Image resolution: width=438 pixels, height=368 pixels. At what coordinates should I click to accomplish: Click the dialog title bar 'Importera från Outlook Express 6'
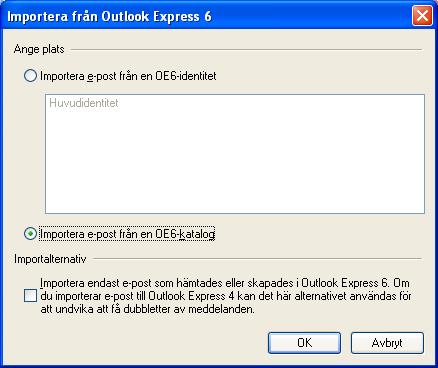tap(109, 16)
